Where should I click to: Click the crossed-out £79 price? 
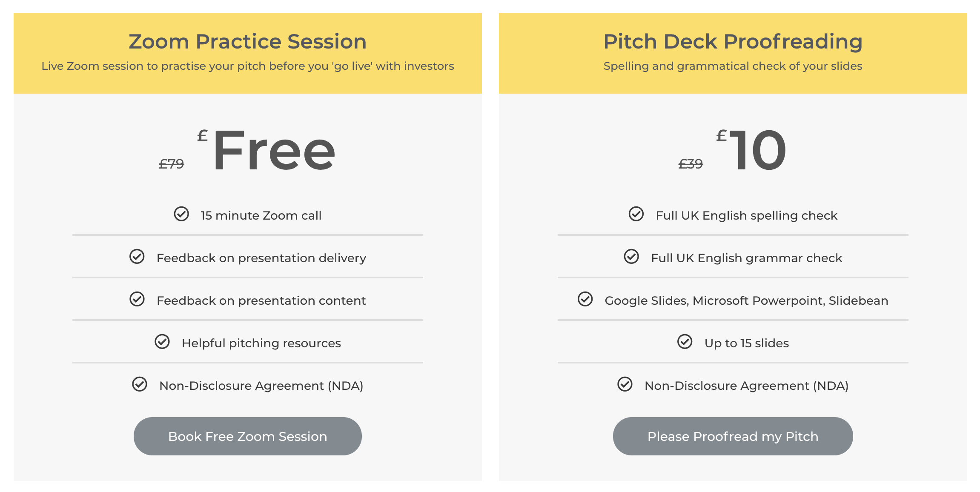coord(171,163)
